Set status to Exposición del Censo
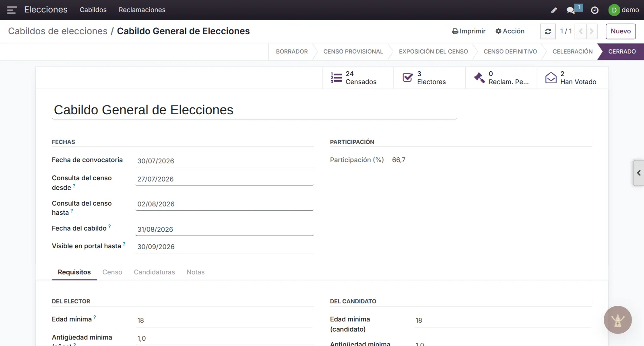This screenshot has height=346, width=644. 433,51
